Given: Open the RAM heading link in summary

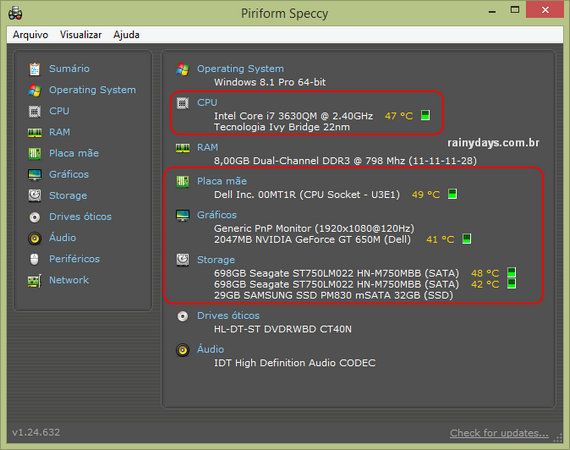Looking at the screenshot, I should click(x=208, y=147).
